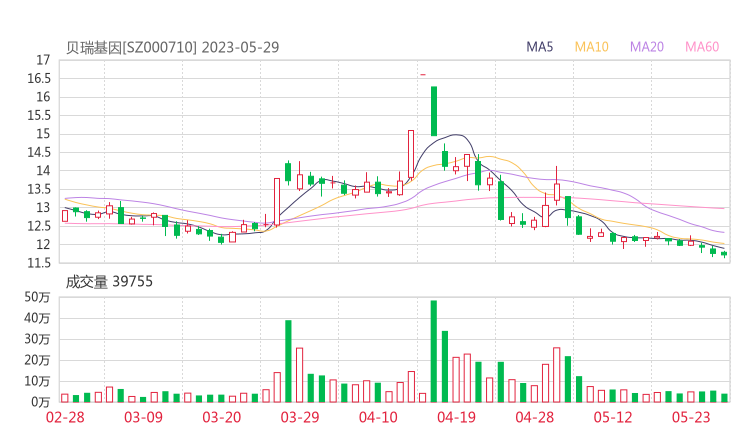Click the 03-29 date axis label

300,417
